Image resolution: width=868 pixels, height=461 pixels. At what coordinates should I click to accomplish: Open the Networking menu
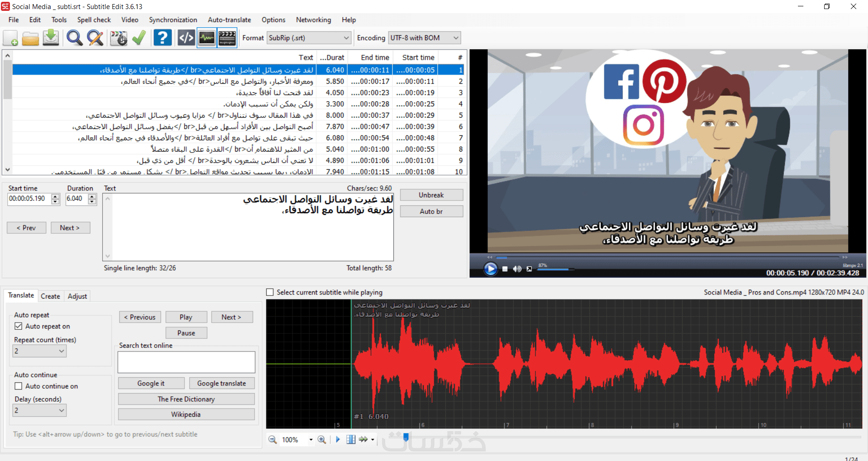coord(314,20)
